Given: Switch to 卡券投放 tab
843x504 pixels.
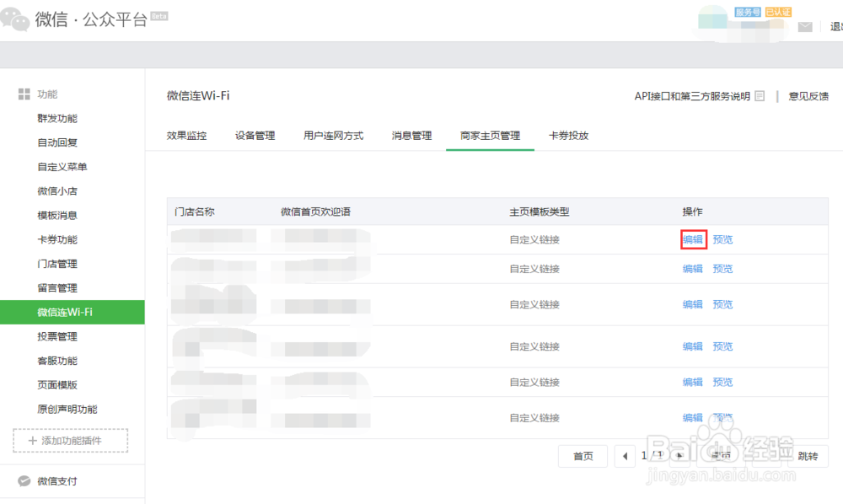Looking at the screenshot, I should click(569, 136).
